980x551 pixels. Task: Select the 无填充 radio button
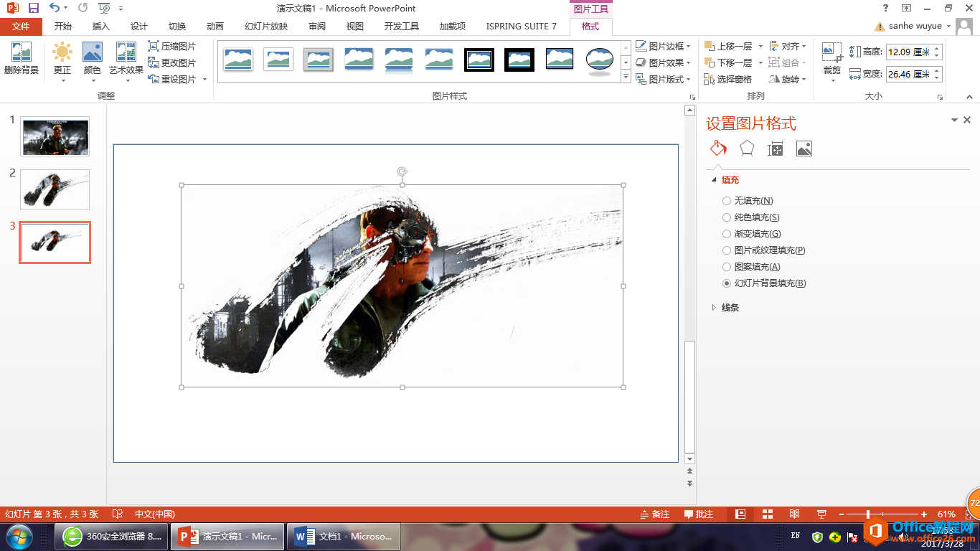(x=727, y=201)
